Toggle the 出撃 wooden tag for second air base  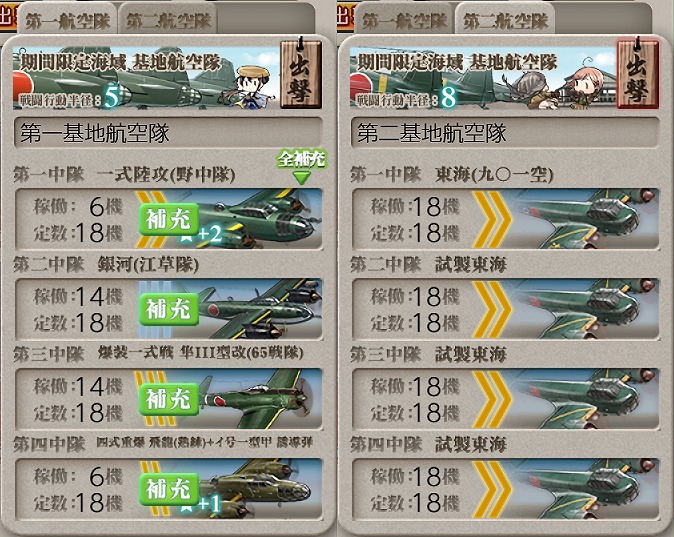pos(638,73)
